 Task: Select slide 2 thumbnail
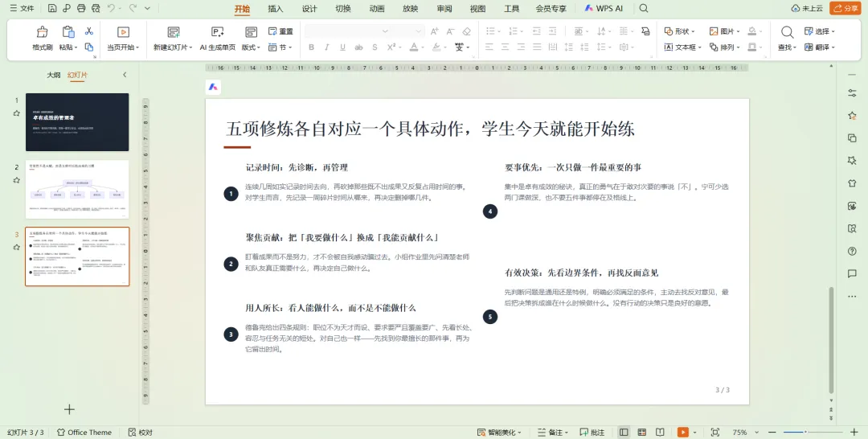pos(77,189)
